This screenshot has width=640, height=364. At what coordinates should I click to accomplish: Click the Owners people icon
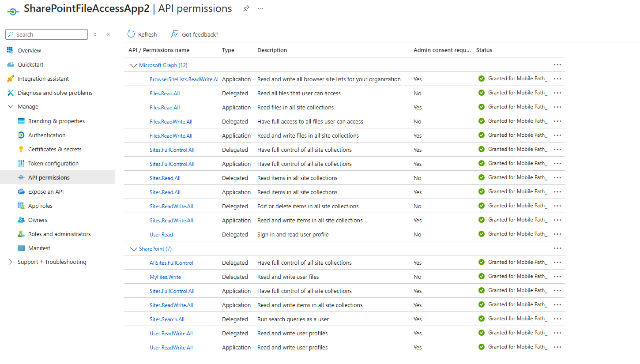pos(21,220)
